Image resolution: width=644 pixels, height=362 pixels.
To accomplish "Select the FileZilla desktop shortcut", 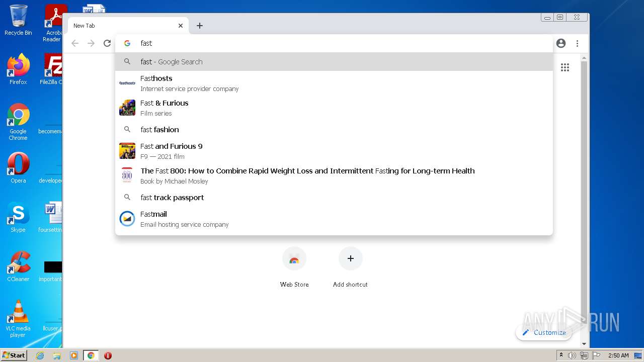I will 51,69.
